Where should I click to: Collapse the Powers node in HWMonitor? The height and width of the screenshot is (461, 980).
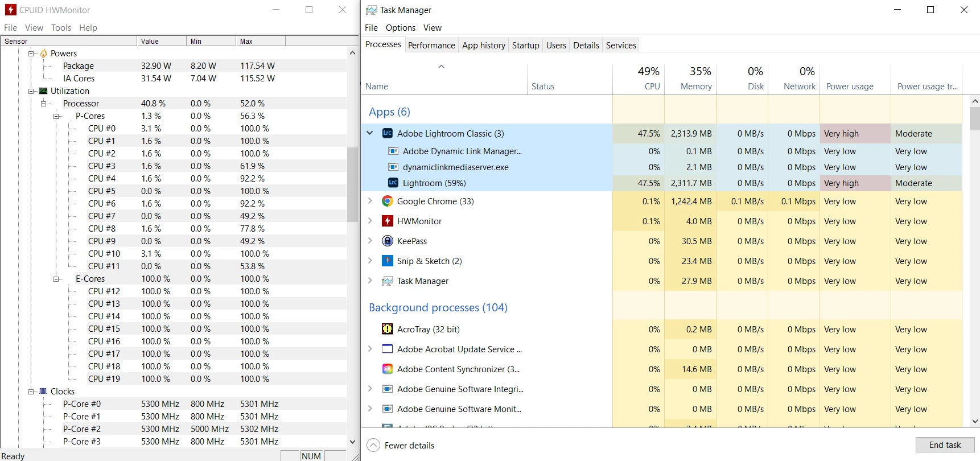[31, 53]
